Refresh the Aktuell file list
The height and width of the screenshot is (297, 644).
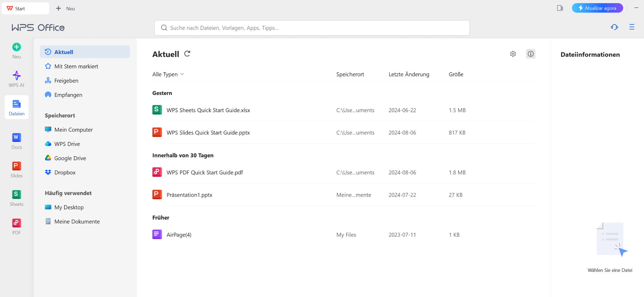[187, 54]
